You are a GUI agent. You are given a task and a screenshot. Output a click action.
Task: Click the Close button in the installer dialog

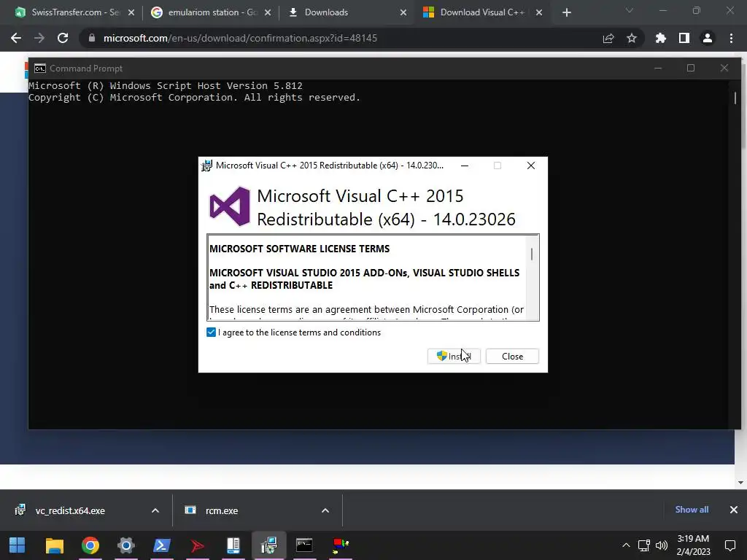(512, 356)
